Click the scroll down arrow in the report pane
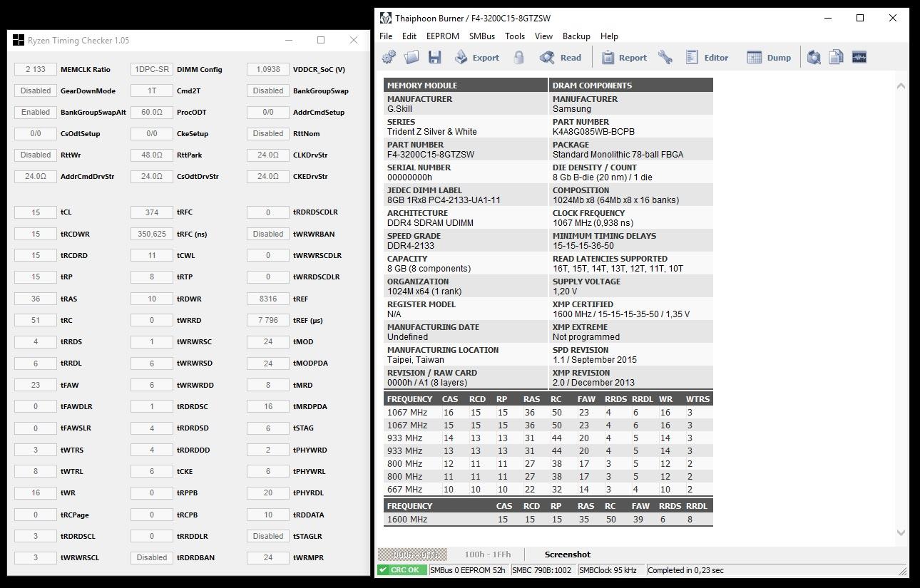The width and height of the screenshot is (920, 588). point(900,532)
